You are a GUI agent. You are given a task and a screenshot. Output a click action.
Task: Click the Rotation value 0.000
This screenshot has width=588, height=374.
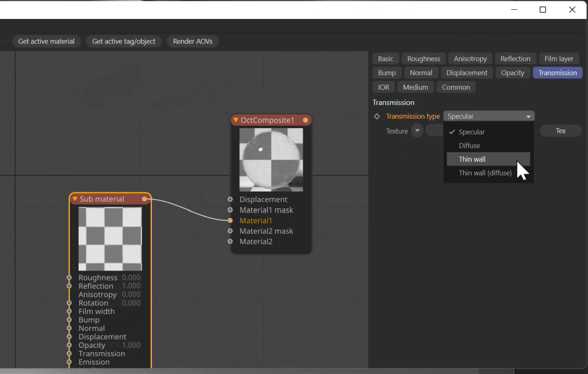[x=131, y=303]
